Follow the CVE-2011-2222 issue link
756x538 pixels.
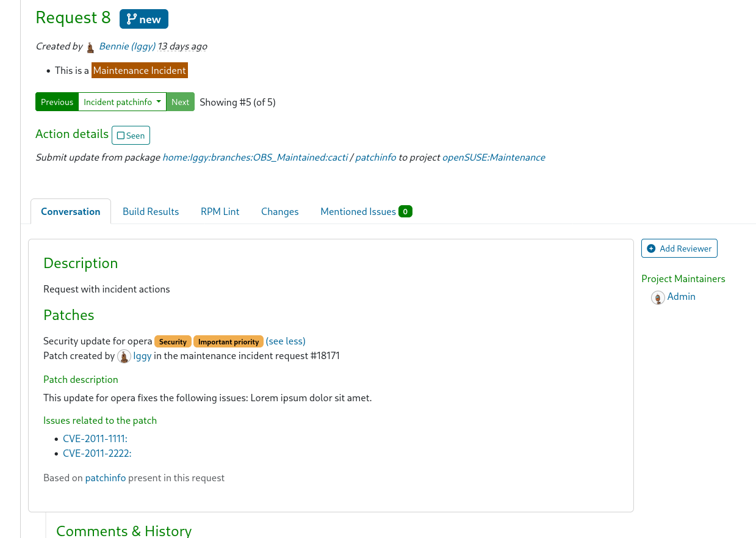tap(96, 453)
